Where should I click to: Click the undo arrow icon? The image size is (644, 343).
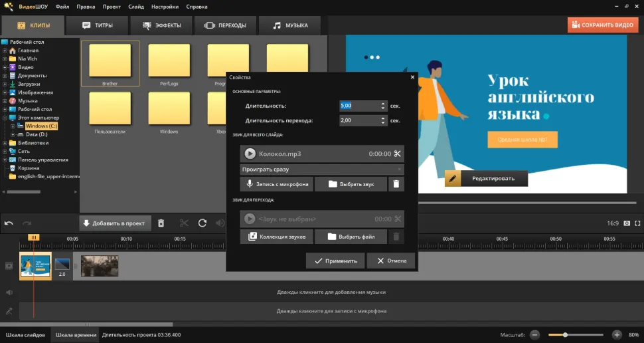click(9, 223)
